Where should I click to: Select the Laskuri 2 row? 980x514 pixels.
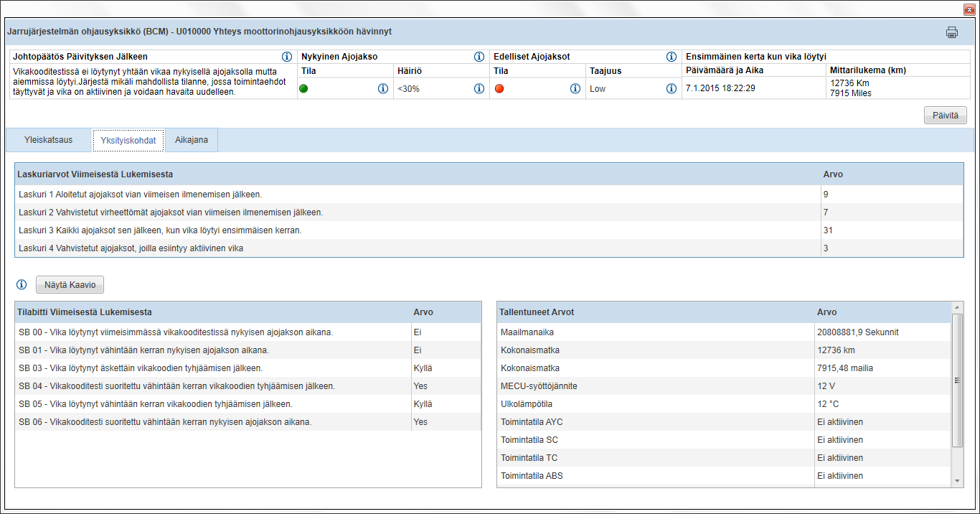[489, 212]
